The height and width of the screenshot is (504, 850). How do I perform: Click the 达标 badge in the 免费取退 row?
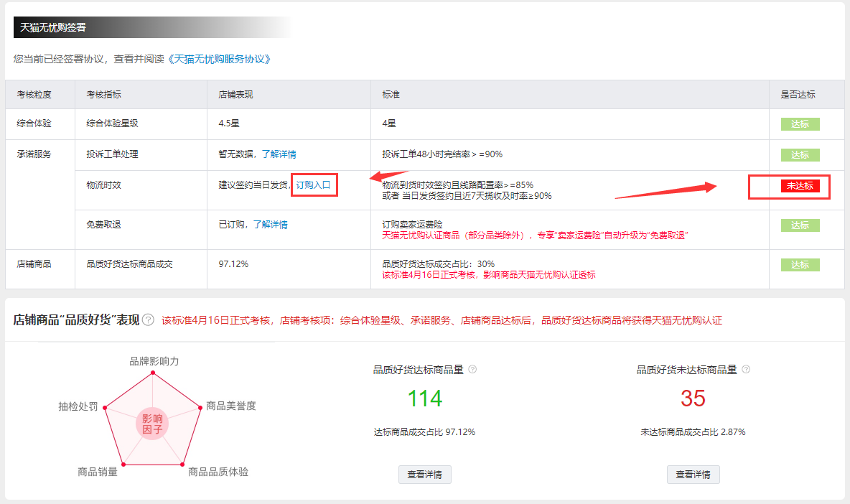click(x=800, y=225)
